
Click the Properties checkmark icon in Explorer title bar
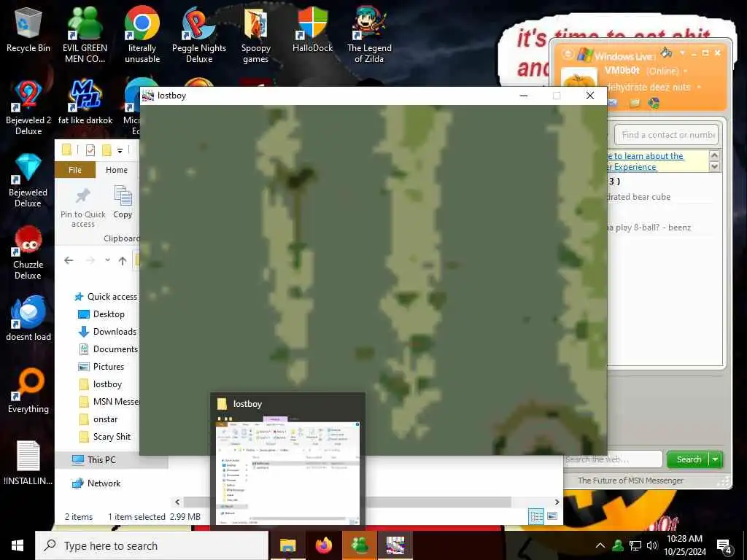(x=90, y=150)
